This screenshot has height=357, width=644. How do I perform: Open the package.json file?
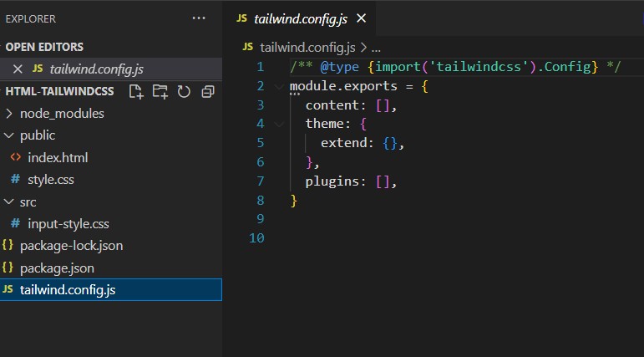(x=57, y=268)
